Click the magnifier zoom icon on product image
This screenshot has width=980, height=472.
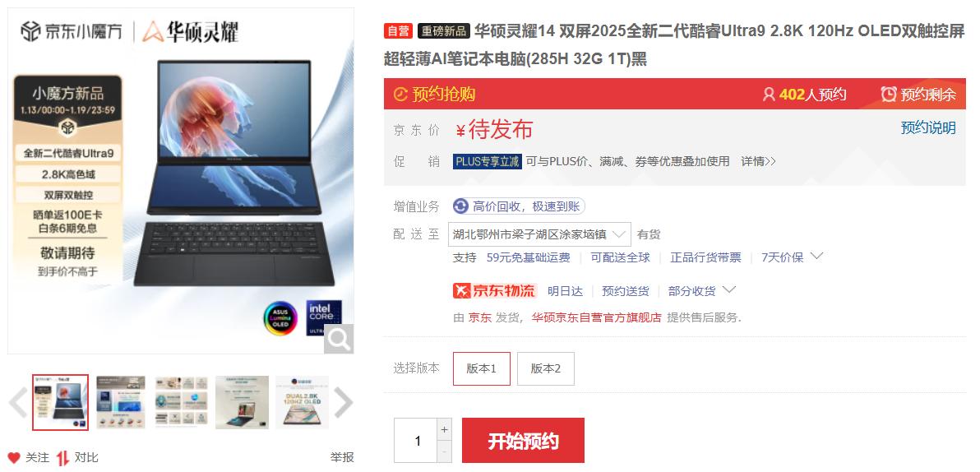click(339, 339)
